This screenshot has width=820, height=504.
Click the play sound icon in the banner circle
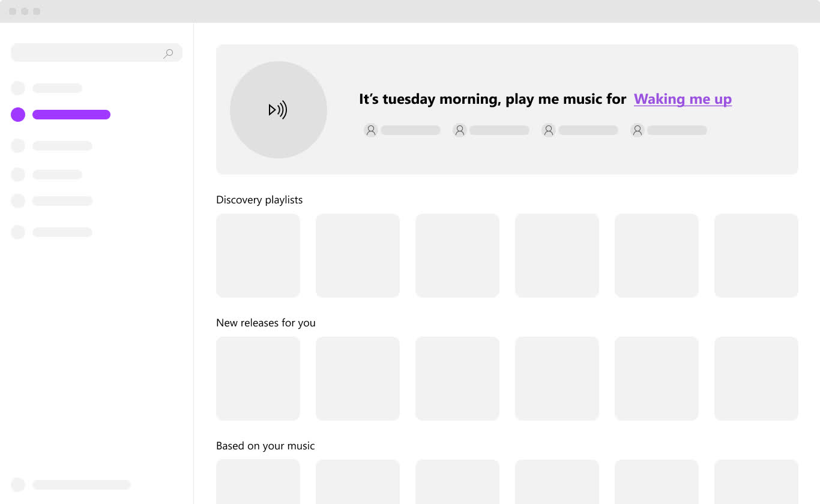278,110
